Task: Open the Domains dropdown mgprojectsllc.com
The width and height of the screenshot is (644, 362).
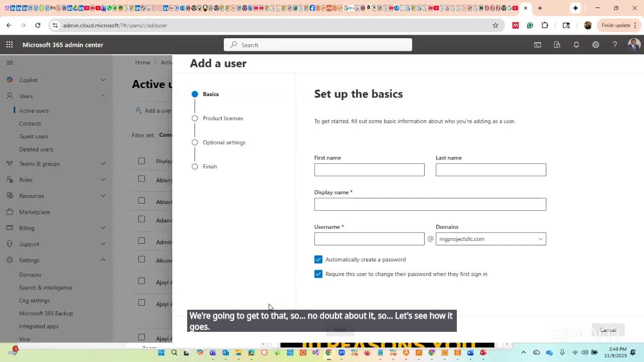Action: pyautogui.click(x=491, y=239)
